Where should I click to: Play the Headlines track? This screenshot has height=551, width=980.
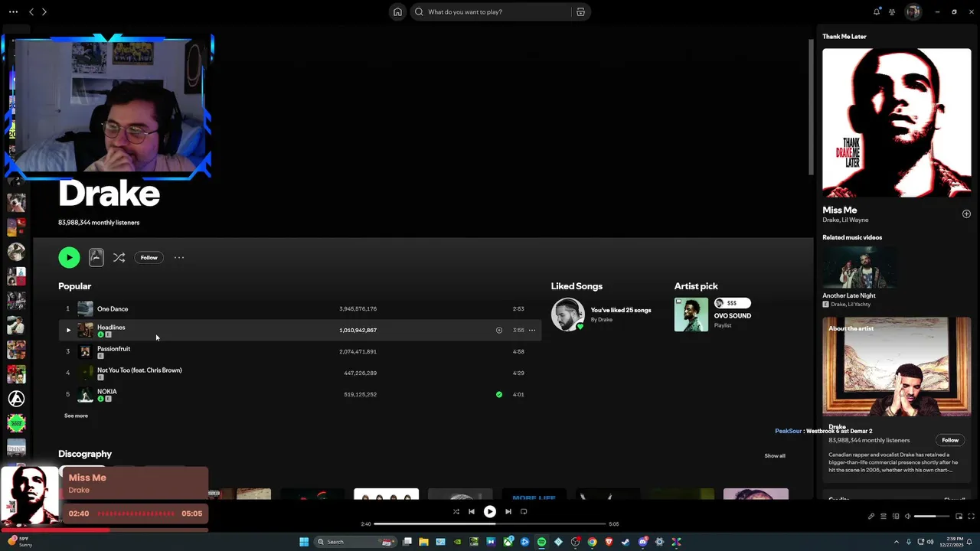[68, 330]
